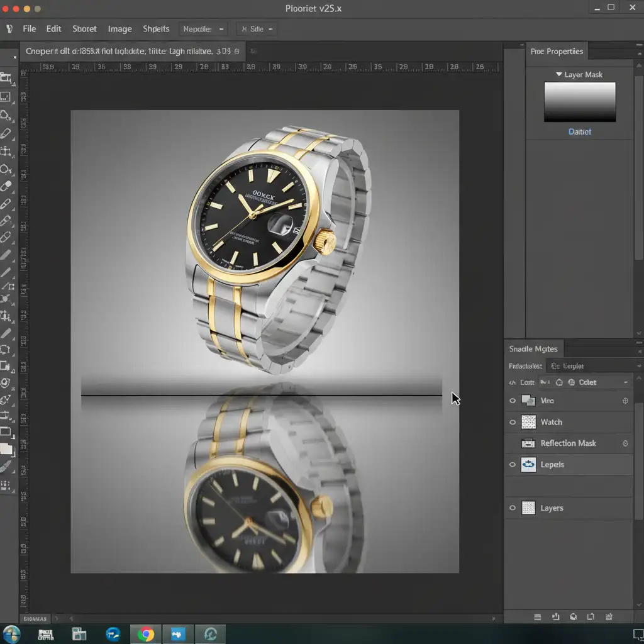Hide the bottom layer named Layers

coord(513,508)
